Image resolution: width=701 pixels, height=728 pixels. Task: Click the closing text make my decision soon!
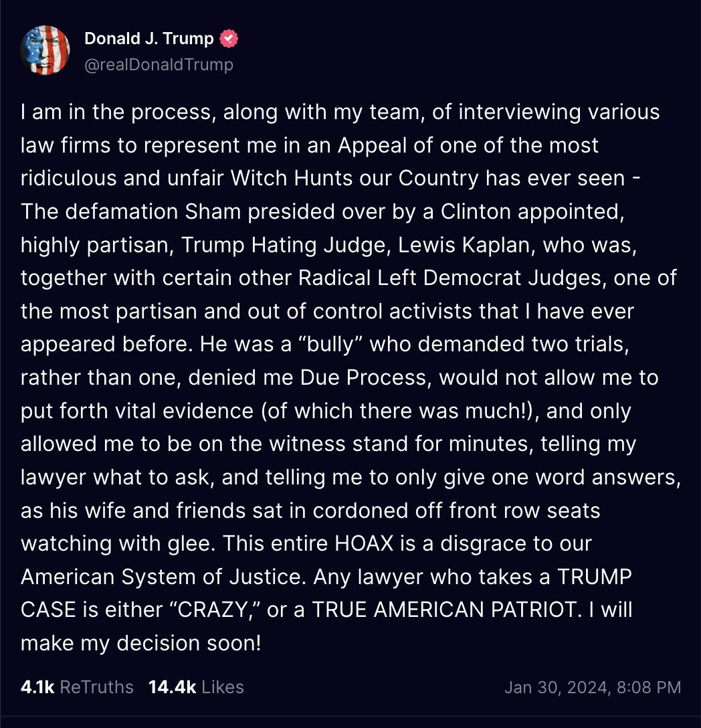(x=141, y=644)
